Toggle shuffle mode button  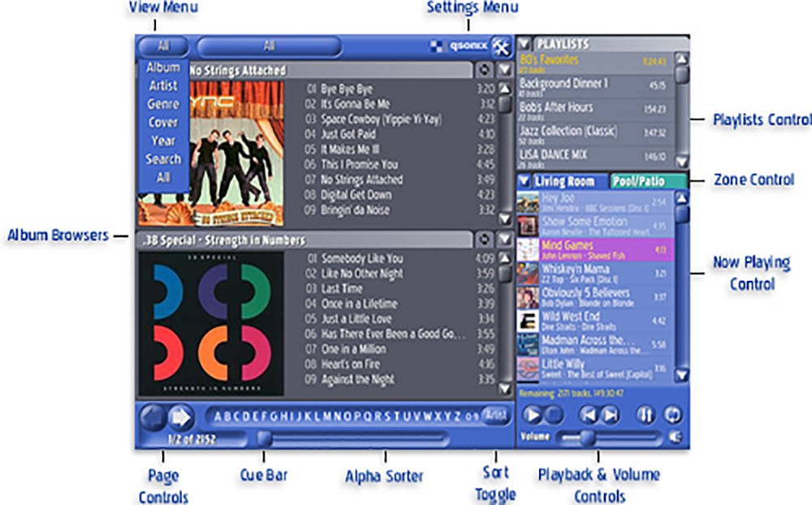(646, 415)
